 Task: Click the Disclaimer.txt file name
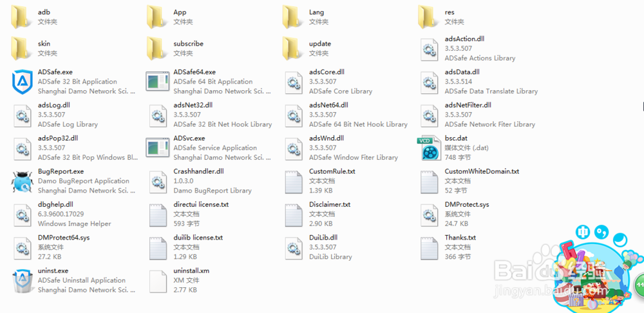[330, 205]
